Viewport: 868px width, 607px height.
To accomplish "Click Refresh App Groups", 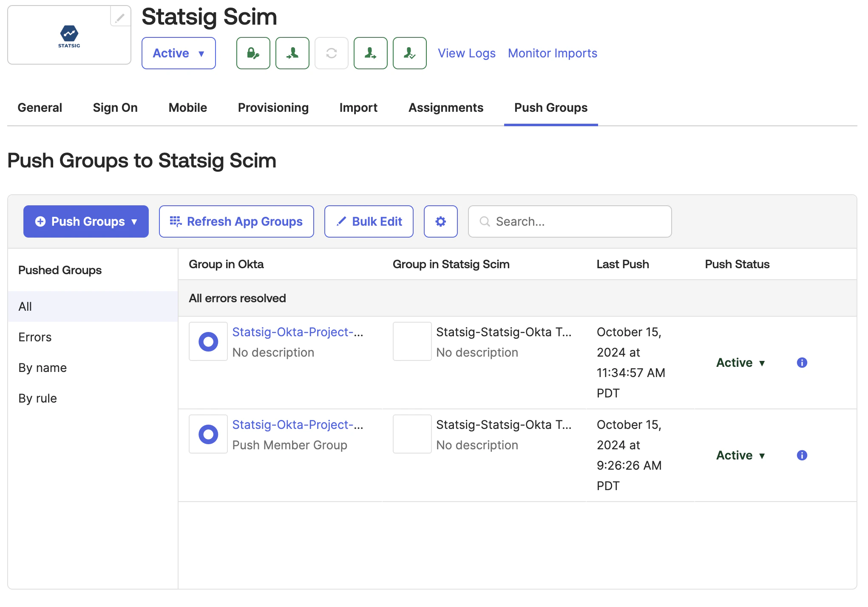I will tap(236, 221).
